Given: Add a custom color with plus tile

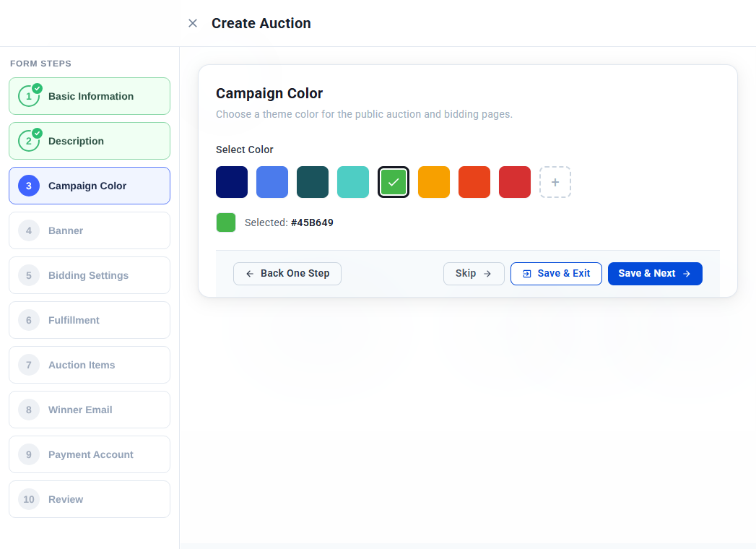Looking at the screenshot, I should coord(555,182).
